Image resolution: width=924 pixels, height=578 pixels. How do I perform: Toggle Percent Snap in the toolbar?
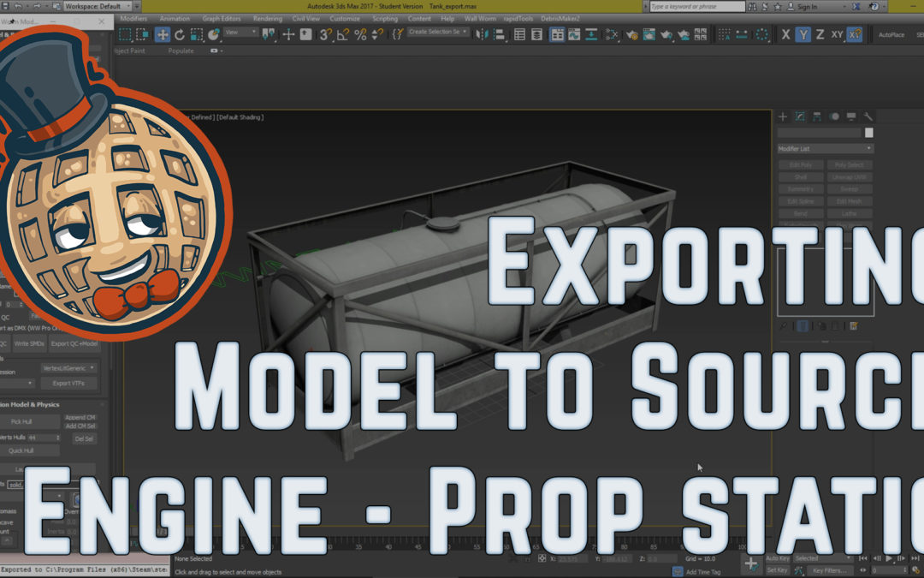click(x=361, y=35)
